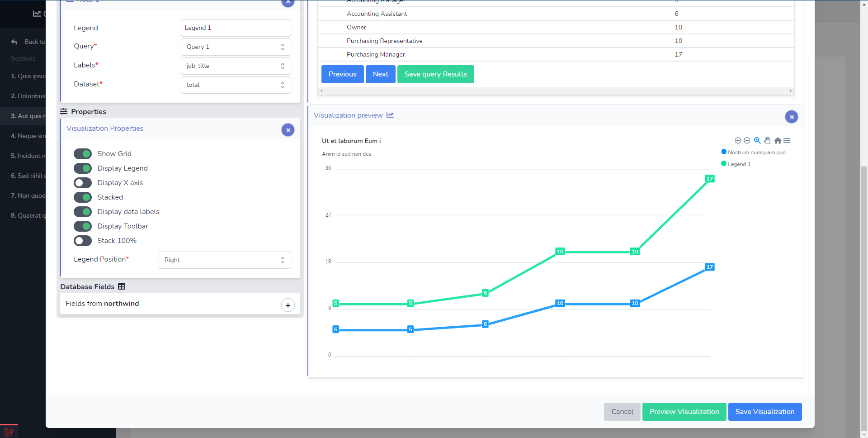Open the Dataset total dropdown
The image size is (868, 438).
coord(236,85)
